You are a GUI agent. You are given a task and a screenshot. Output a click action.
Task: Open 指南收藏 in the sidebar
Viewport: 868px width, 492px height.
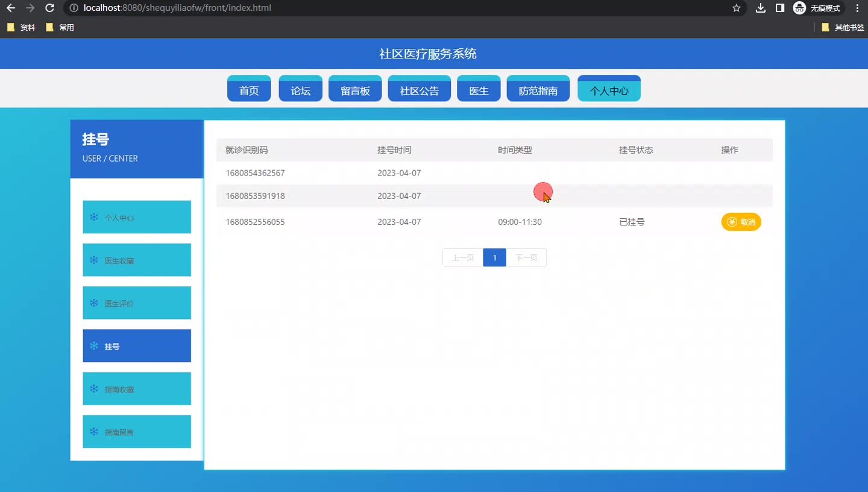click(x=137, y=389)
